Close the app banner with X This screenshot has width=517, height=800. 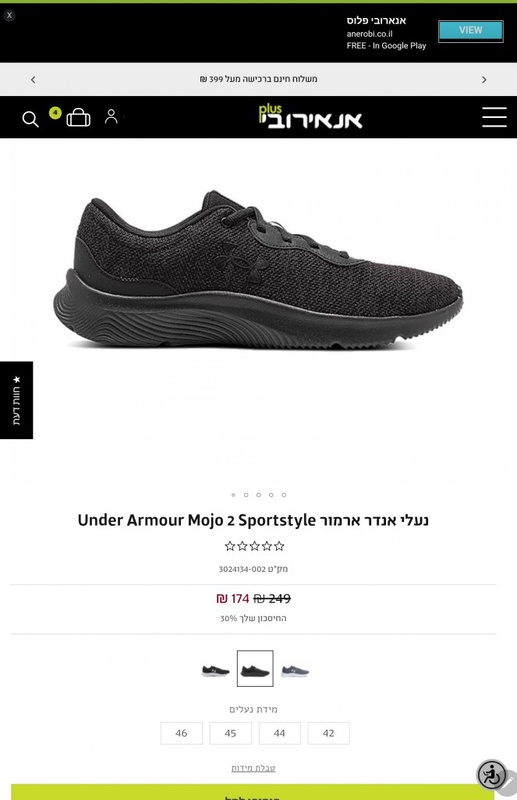point(9,15)
